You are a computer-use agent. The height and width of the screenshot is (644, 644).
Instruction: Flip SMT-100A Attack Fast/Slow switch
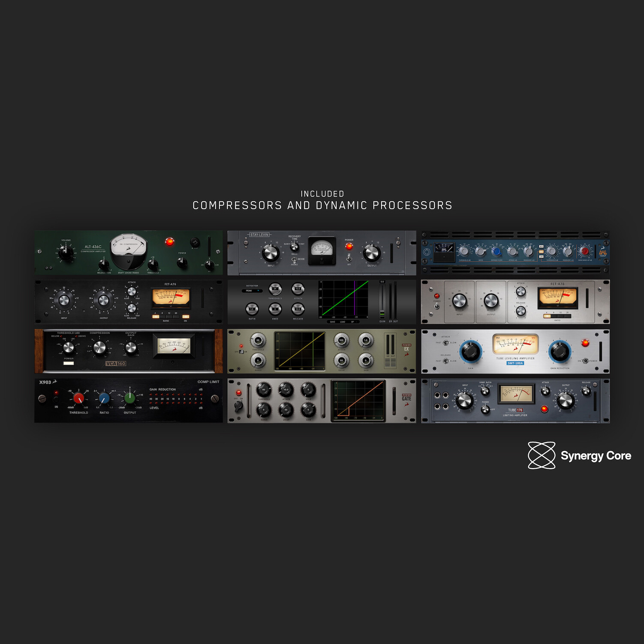tap(446, 343)
